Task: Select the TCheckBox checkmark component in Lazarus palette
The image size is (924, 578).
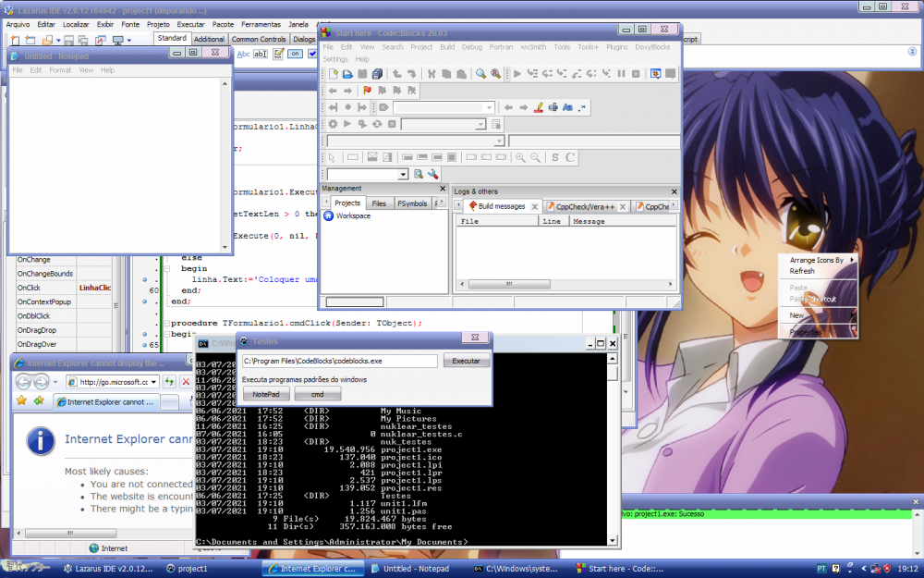Action: point(312,54)
